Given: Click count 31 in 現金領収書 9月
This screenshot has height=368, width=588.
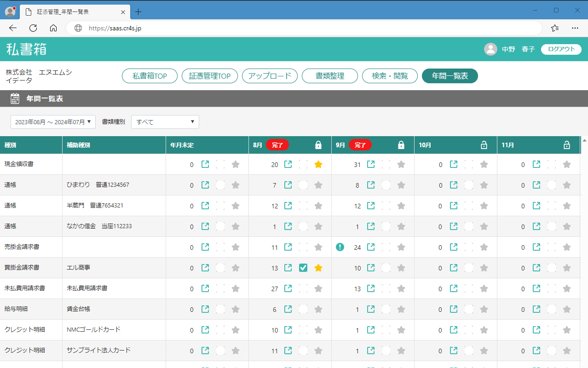Looking at the screenshot, I should click(357, 165).
